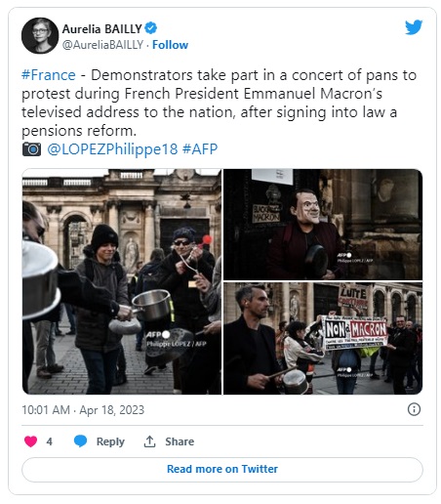
Task: Open the #AFP hashtag link
Action: point(200,149)
